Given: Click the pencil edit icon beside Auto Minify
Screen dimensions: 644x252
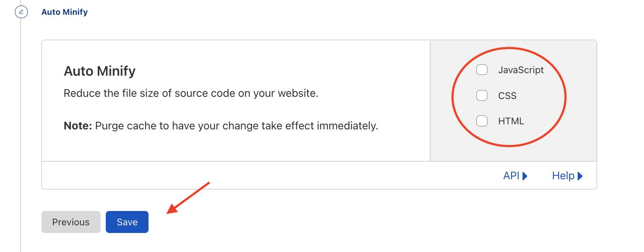Looking at the screenshot, I should tap(21, 12).
